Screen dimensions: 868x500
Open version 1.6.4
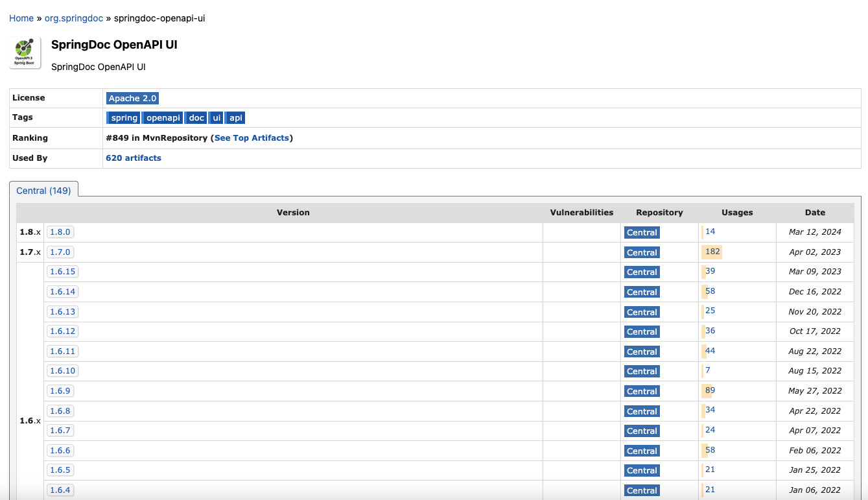point(60,490)
